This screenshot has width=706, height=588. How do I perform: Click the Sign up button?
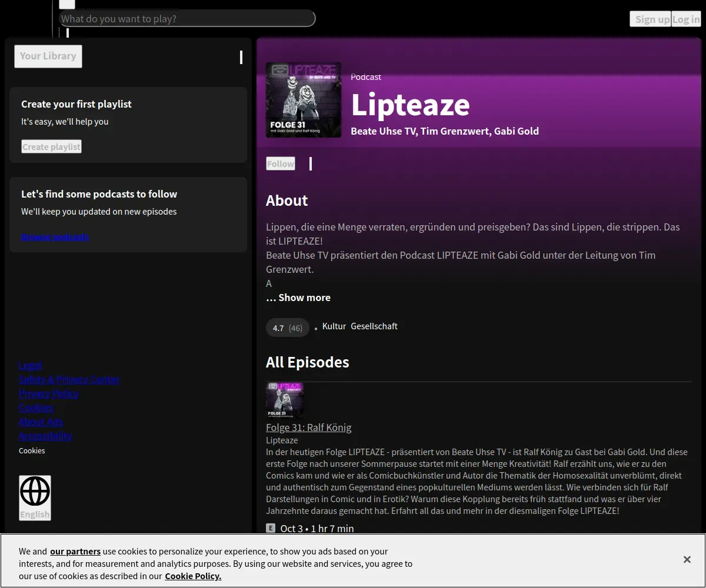(x=650, y=19)
